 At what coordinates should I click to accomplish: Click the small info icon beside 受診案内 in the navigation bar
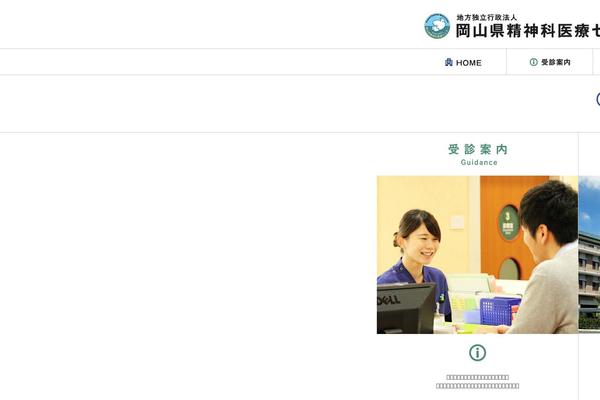coord(533,62)
